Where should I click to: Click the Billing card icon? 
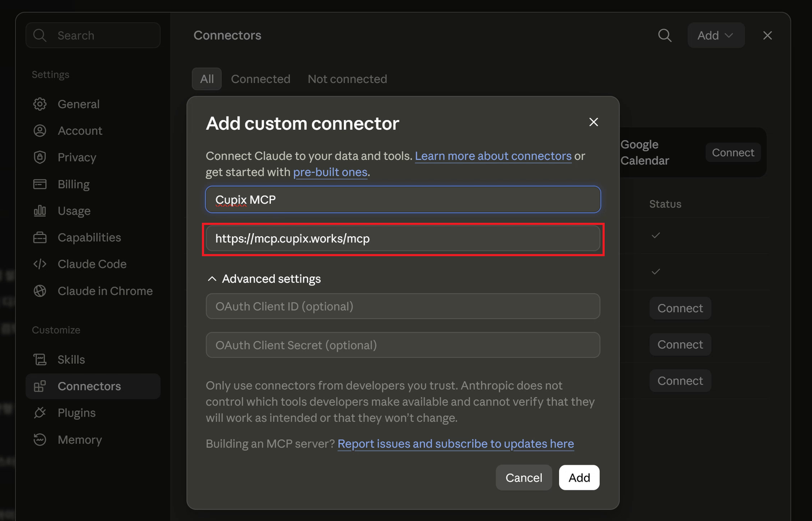(40, 184)
